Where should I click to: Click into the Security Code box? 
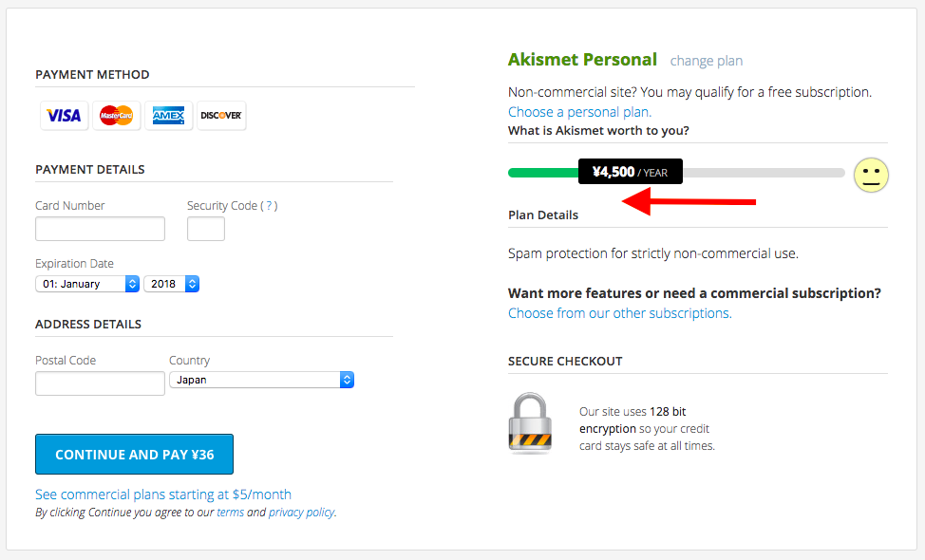206,229
